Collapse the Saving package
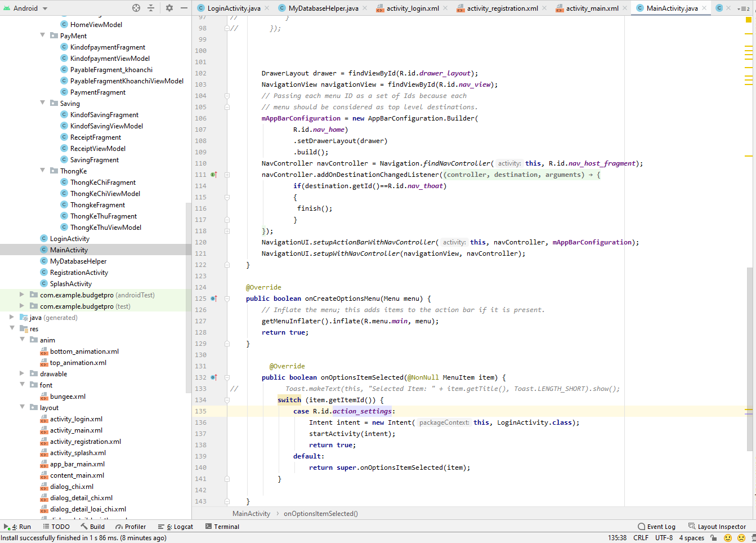Viewport: 756px width, 543px height. (x=43, y=103)
